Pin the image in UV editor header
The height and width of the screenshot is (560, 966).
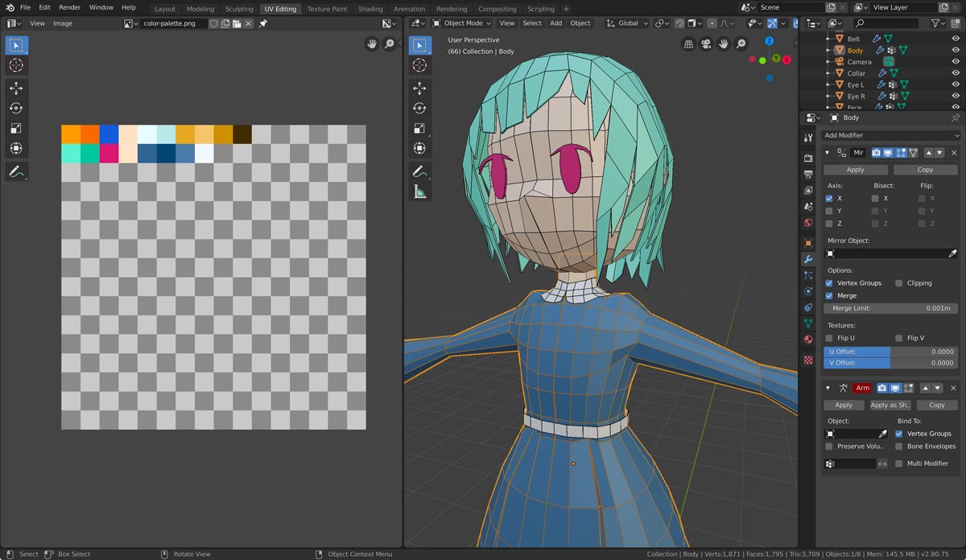click(262, 23)
